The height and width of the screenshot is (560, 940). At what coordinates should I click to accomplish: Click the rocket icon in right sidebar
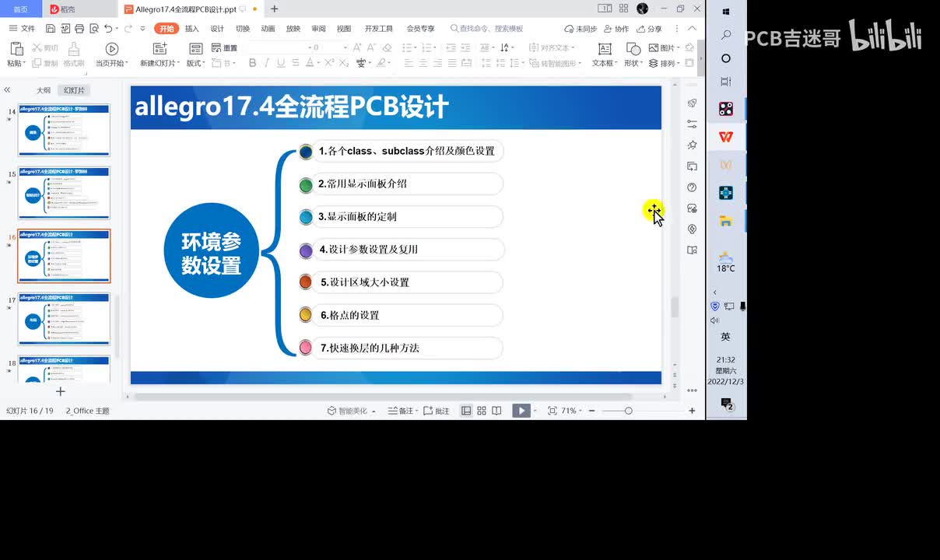[x=692, y=103]
